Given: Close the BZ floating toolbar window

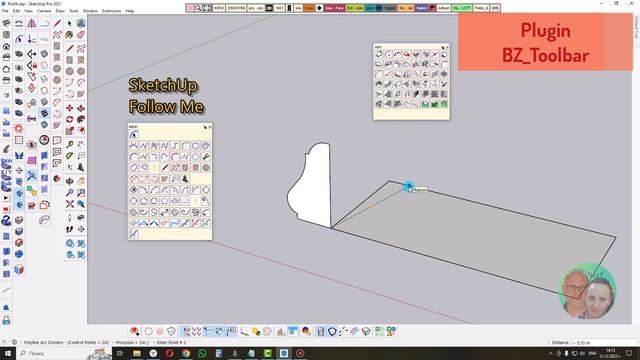Looking at the screenshot, I should point(210,127).
